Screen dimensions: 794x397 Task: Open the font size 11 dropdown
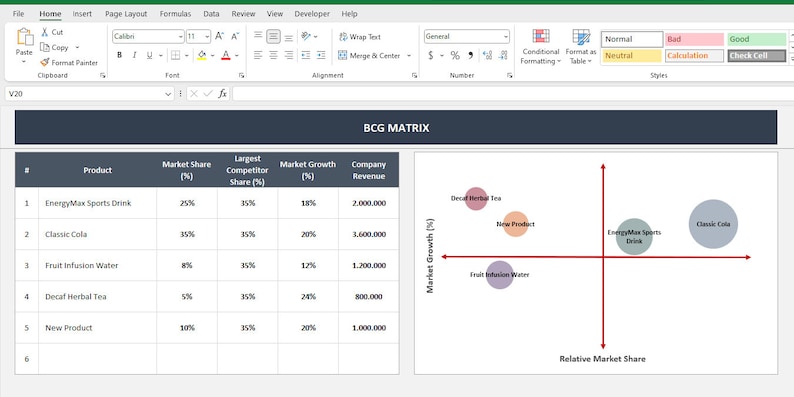point(207,36)
